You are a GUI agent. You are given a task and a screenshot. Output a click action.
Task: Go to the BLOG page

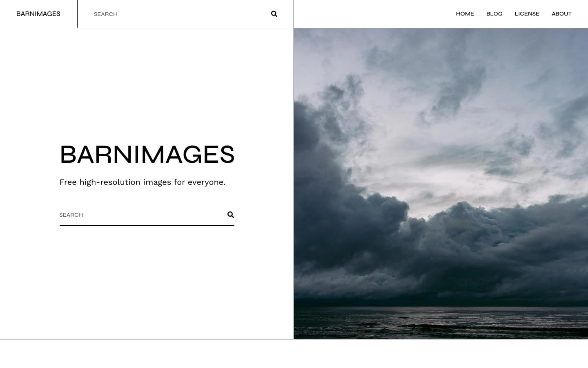click(494, 14)
